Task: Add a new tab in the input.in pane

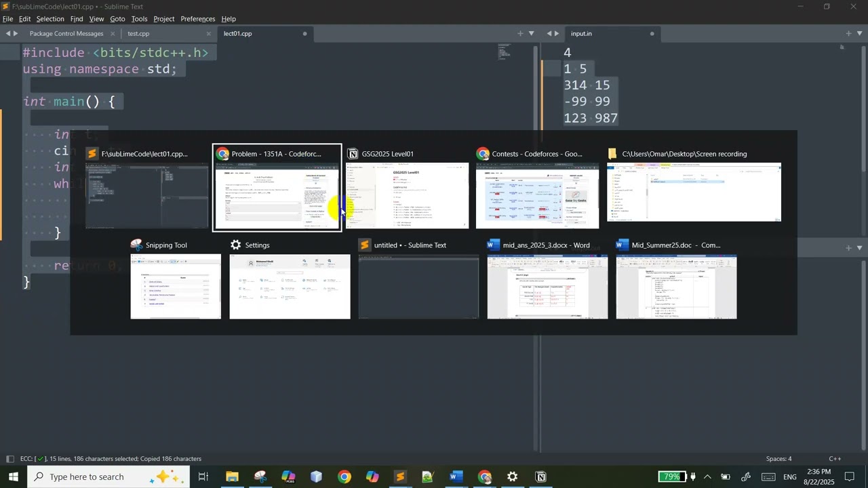Action: tap(848, 33)
